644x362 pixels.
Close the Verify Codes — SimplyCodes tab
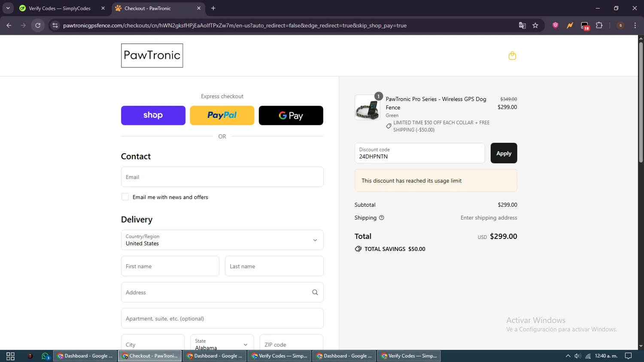pos(103,8)
